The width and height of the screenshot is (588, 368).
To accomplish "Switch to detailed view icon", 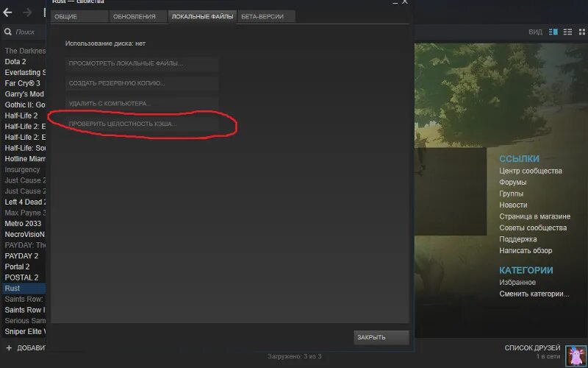I will click(x=553, y=32).
